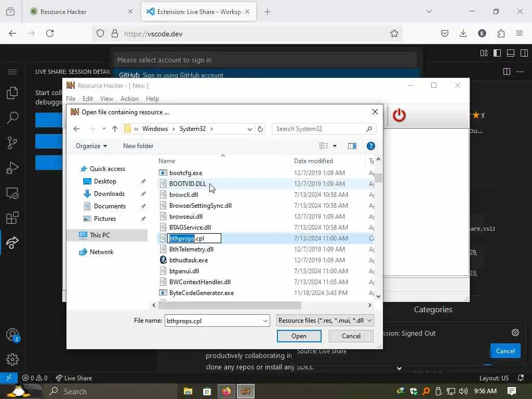Click Open button in file dialog

[x=299, y=336]
